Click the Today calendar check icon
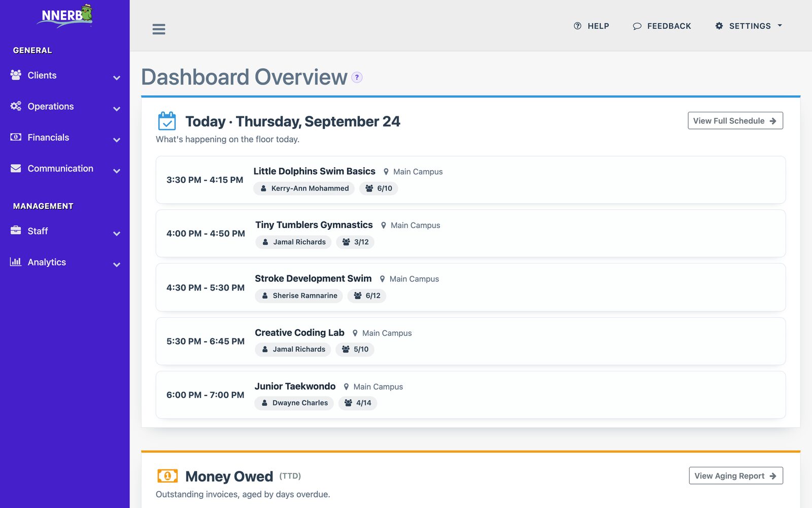The height and width of the screenshot is (508, 812). coord(167,121)
